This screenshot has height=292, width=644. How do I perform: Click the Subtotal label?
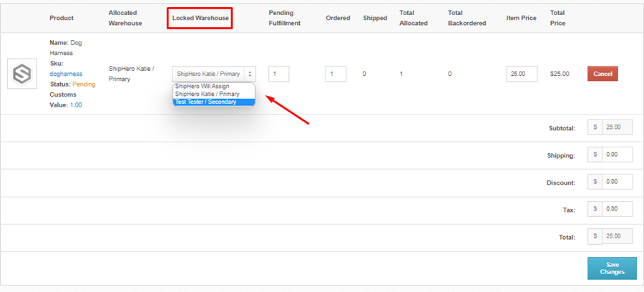(x=562, y=128)
